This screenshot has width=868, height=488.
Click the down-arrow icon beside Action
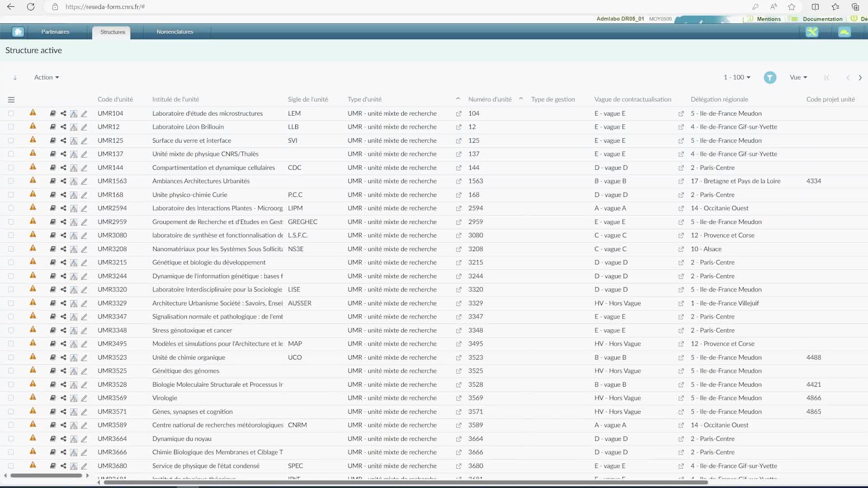(x=15, y=78)
